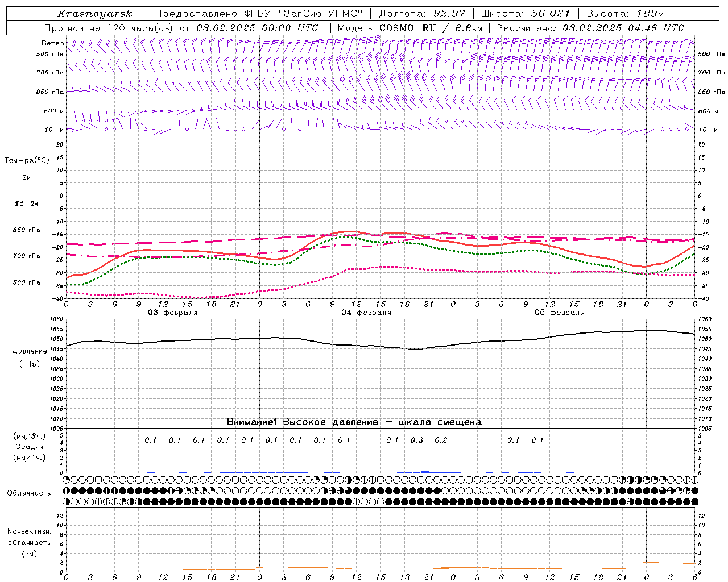
Task: Click the '(гПа)' unit under Давление
Action: click(30, 364)
